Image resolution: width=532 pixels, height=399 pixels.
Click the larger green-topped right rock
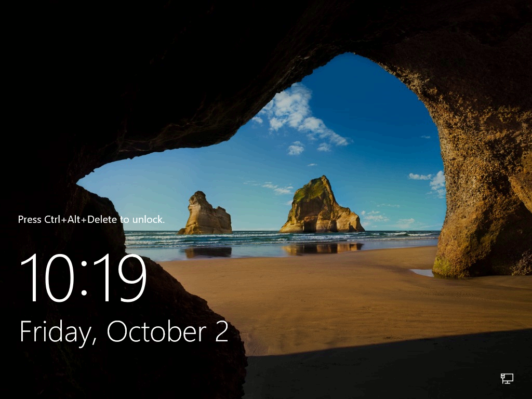click(321, 207)
